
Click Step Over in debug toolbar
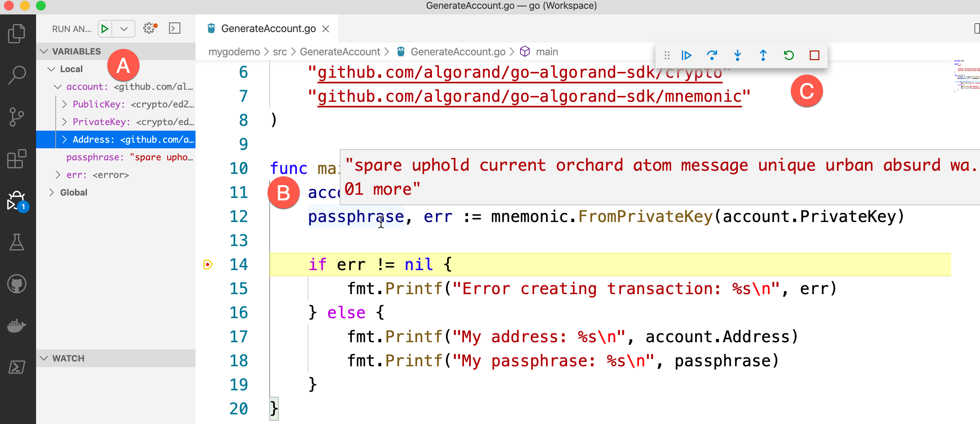712,56
